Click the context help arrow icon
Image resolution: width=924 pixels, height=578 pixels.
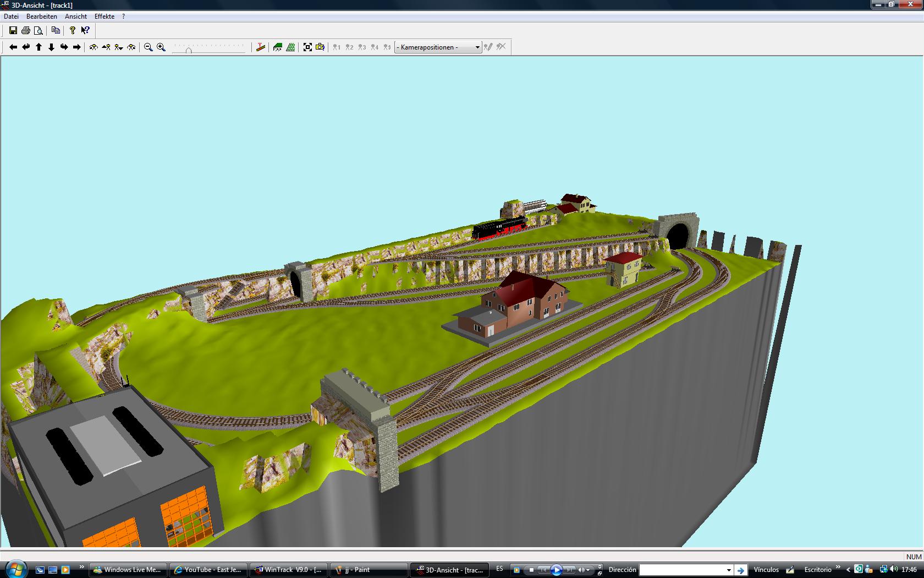(85, 31)
